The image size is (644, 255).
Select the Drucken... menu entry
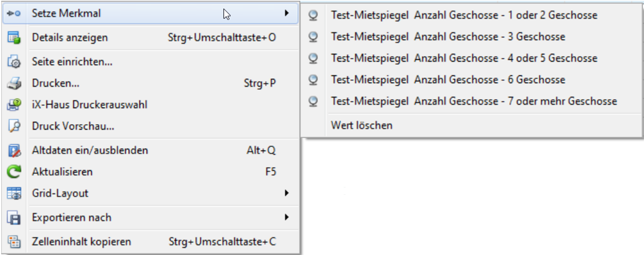pos(56,83)
